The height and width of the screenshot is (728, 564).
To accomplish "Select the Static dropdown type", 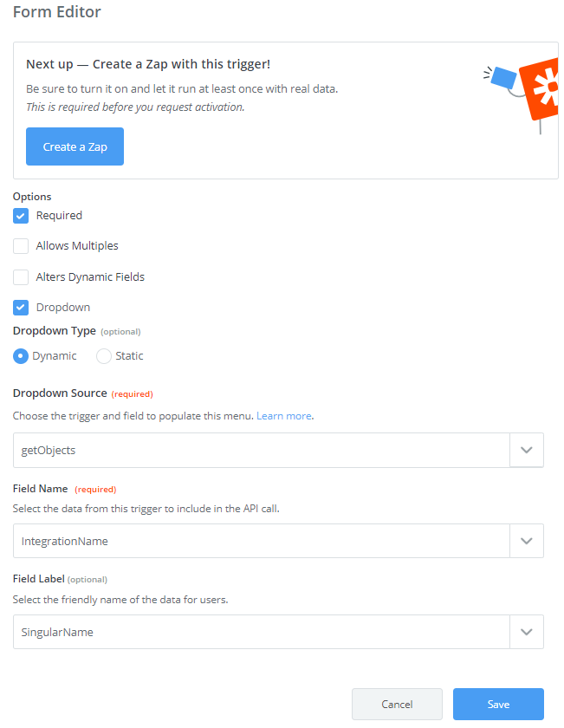I will pyautogui.click(x=103, y=356).
